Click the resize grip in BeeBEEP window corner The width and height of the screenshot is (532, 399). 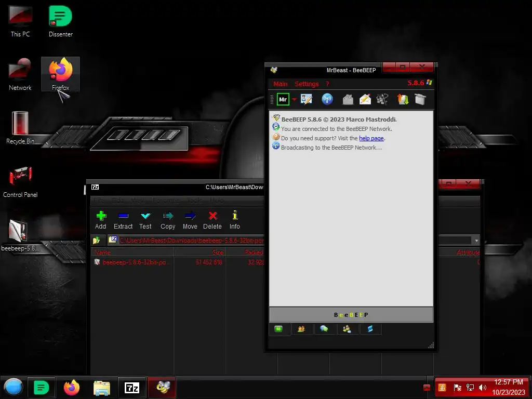click(x=431, y=345)
